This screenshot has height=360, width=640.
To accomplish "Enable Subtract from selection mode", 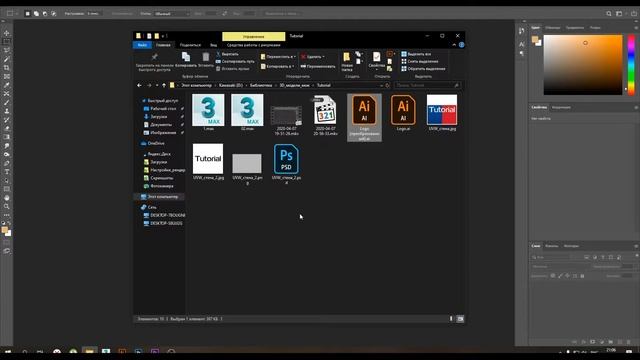I will coord(44,13).
